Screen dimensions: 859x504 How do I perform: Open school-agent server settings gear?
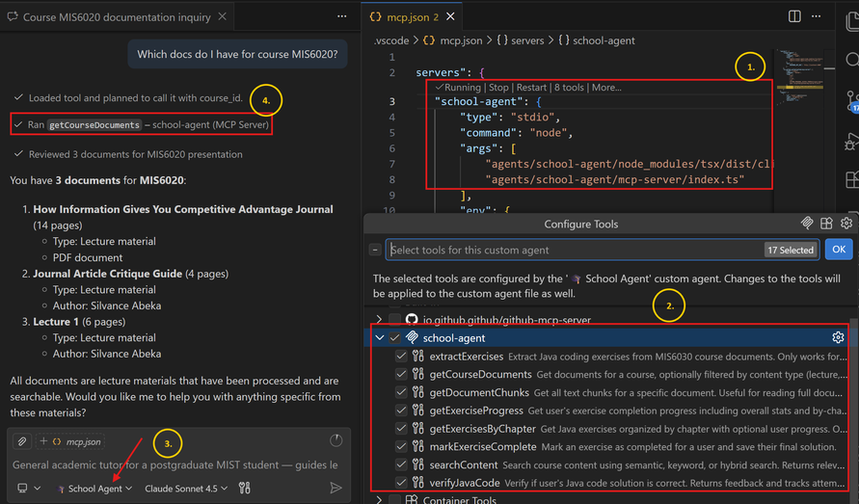click(838, 337)
